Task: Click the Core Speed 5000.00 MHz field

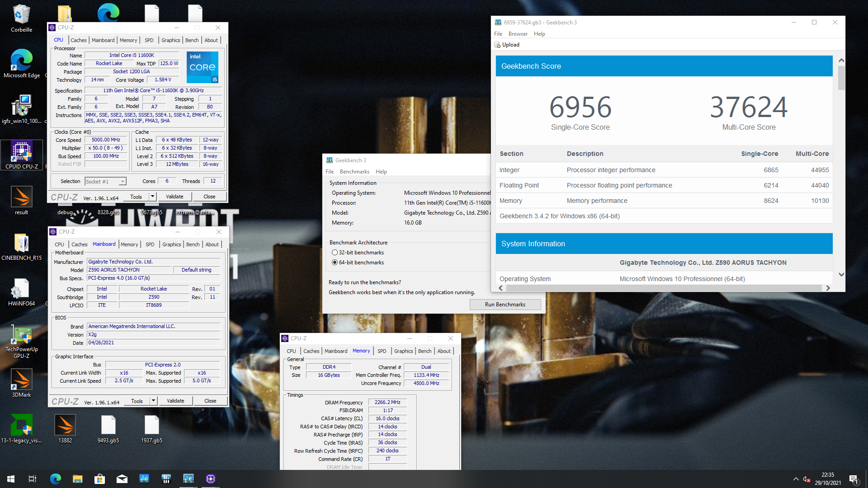Action: point(106,140)
